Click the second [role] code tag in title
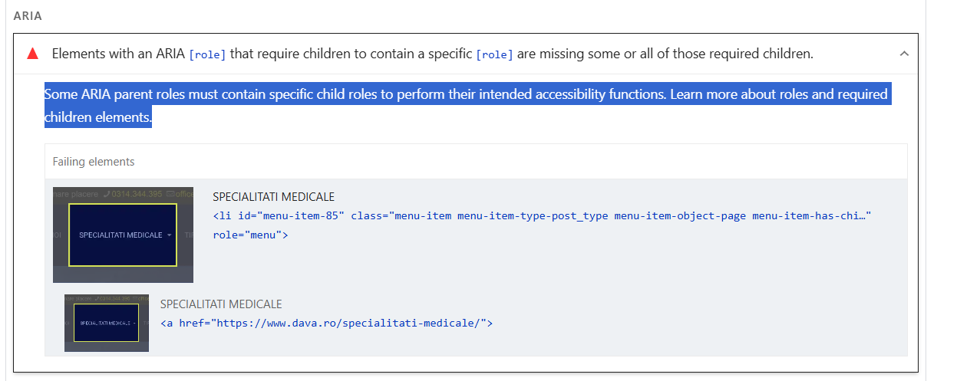The width and height of the screenshot is (980, 381). point(494,54)
